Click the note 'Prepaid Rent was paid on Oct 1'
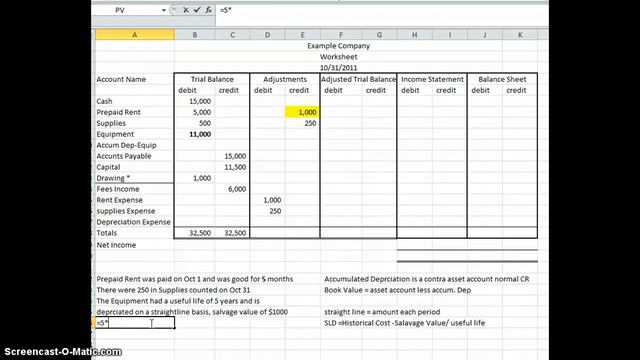 click(195, 279)
